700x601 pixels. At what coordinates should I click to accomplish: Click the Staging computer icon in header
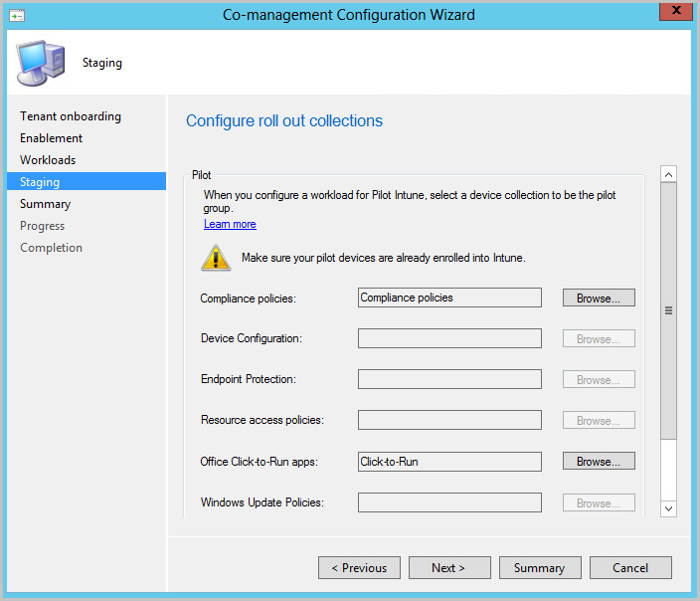click(x=39, y=63)
